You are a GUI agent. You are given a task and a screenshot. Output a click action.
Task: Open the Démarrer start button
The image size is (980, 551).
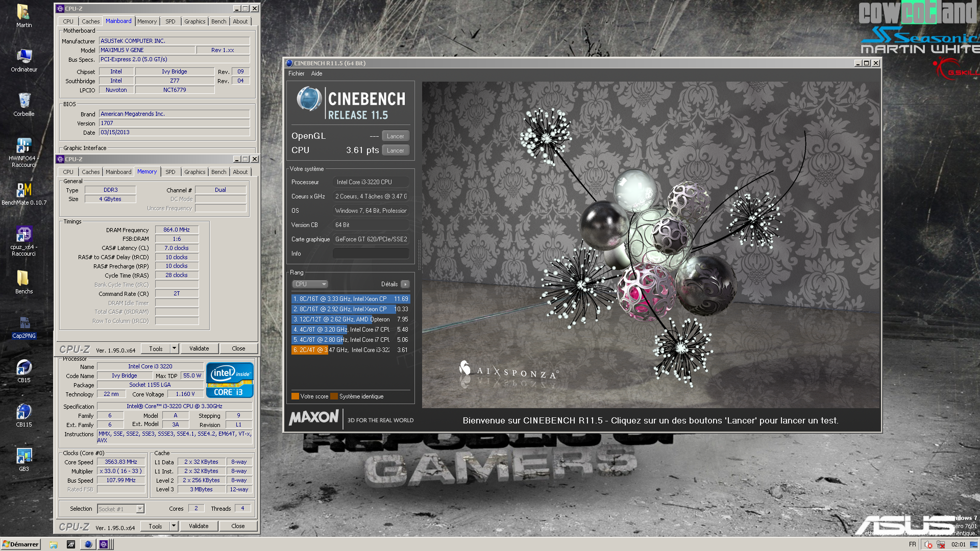pyautogui.click(x=20, y=544)
